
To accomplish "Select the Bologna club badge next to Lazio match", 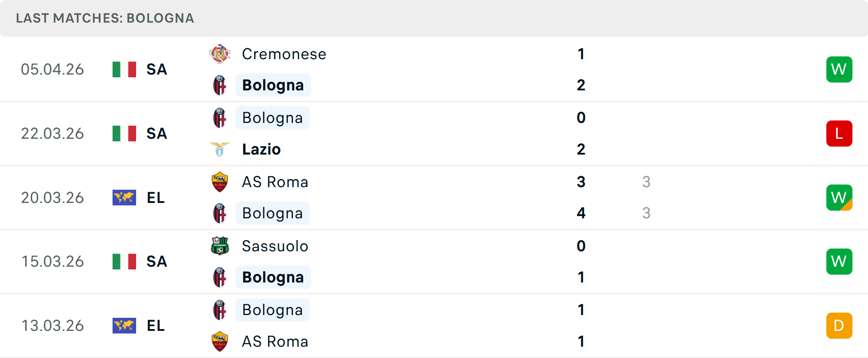I will point(220,118).
